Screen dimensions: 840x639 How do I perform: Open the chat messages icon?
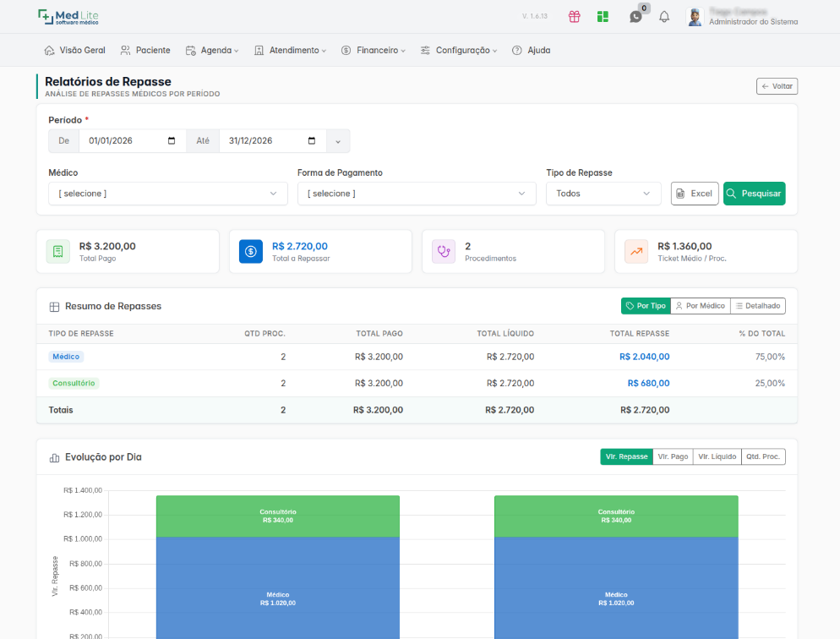click(x=635, y=17)
